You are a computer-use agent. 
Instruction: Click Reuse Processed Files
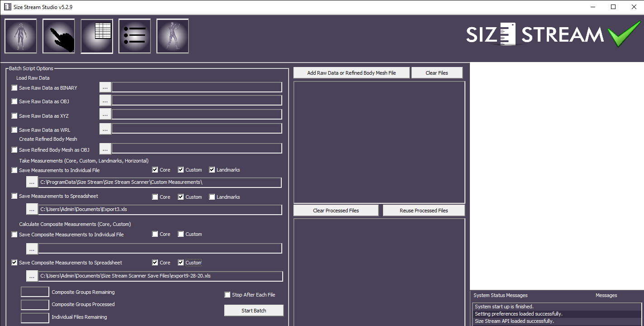pyautogui.click(x=424, y=211)
